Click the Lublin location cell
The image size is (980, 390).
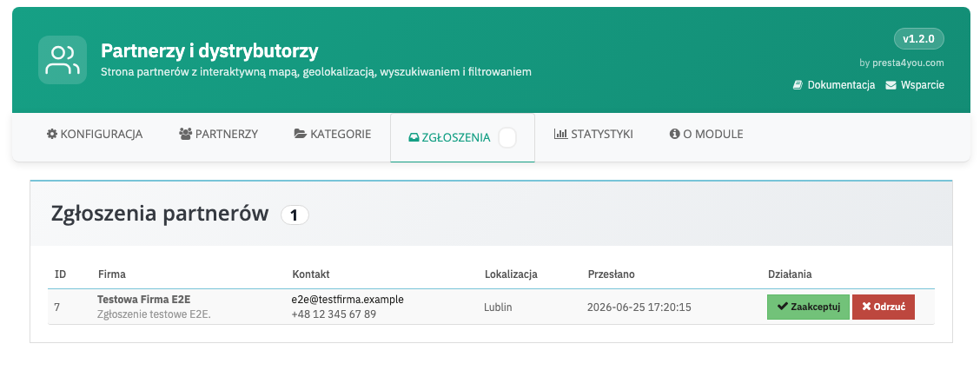pos(498,307)
